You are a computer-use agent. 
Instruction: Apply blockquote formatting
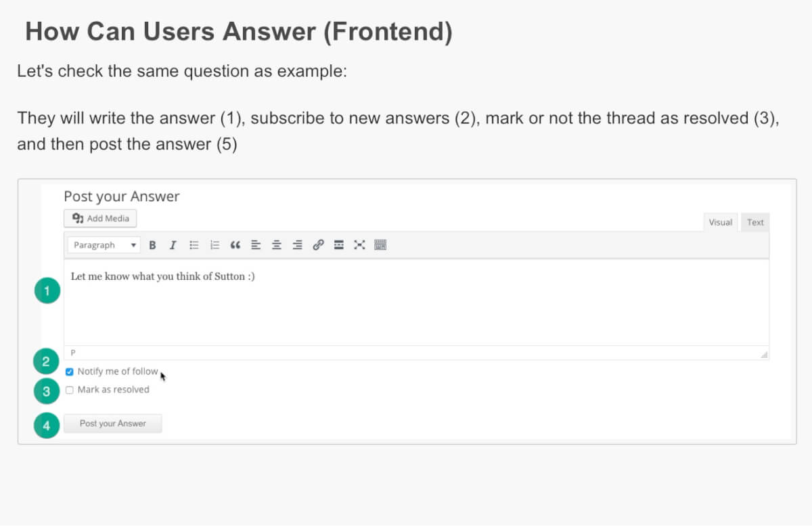[x=235, y=245]
